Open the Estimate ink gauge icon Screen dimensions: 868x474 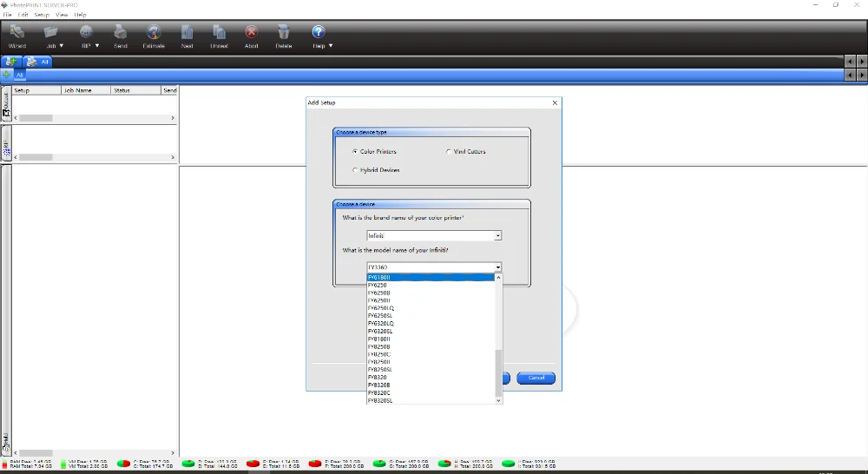click(154, 32)
